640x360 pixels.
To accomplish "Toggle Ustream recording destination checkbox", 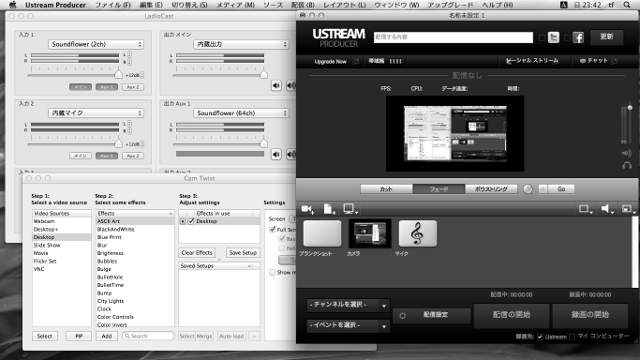I will [540, 337].
